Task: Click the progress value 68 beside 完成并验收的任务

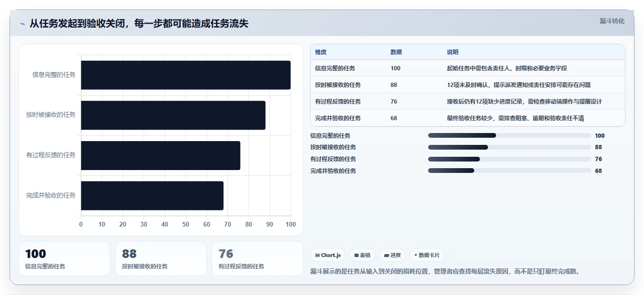Action: pos(598,171)
